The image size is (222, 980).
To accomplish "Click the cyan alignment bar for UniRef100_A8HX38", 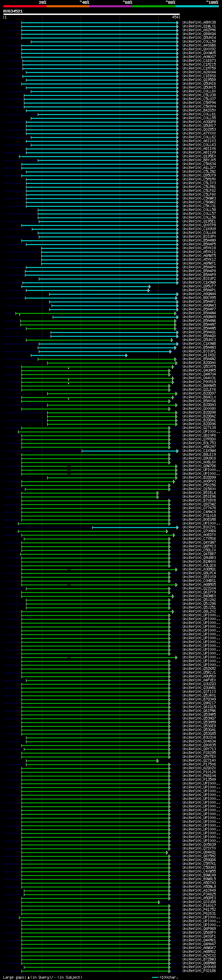I will click(100, 23).
